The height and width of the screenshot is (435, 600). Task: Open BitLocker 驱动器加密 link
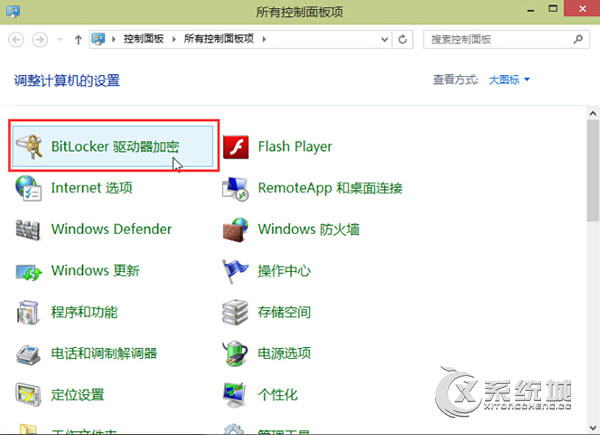coord(115,147)
